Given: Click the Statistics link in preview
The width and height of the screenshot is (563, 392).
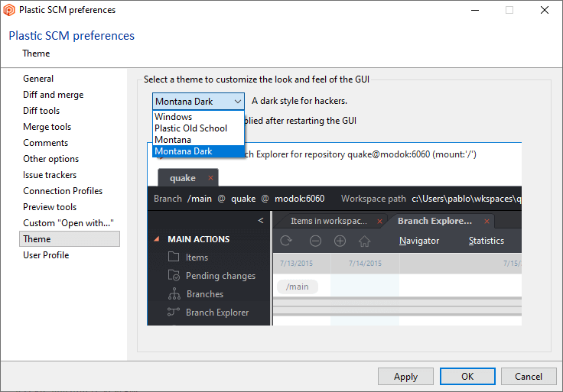Looking at the screenshot, I should coord(487,241).
